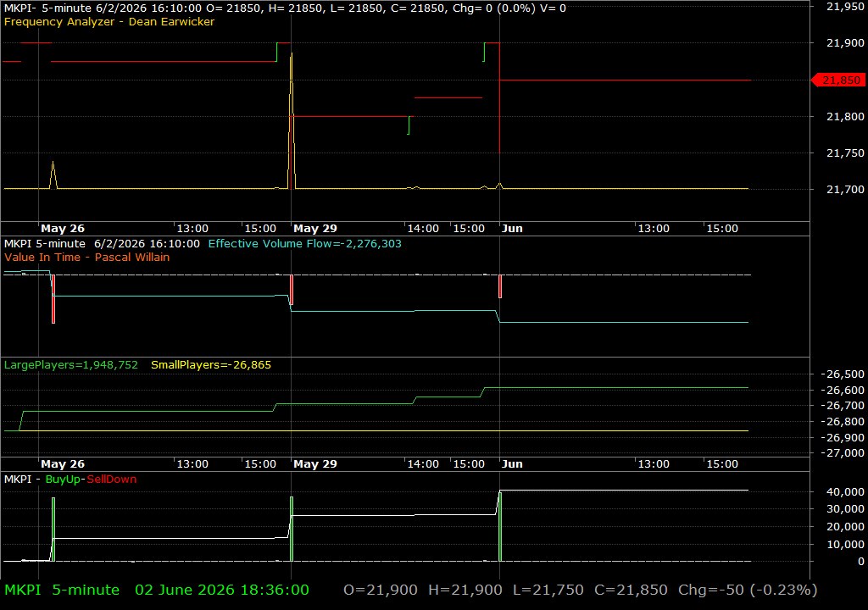Click the MKPI symbol in the bottom status bar
Image resolution: width=868 pixels, height=610 pixels.
(x=23, y=590)
